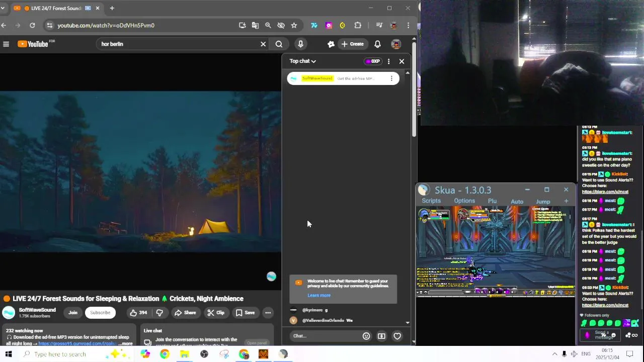Screen dimensions: 644x362
Task: Click the ENG language indicator
Action: point(586,354)
